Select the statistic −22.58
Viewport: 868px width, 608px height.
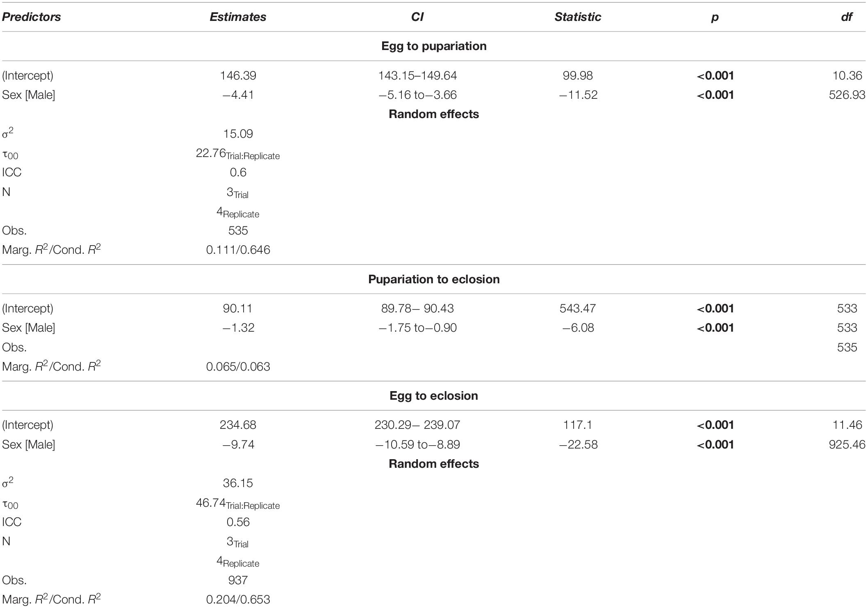tap(578, 444)
